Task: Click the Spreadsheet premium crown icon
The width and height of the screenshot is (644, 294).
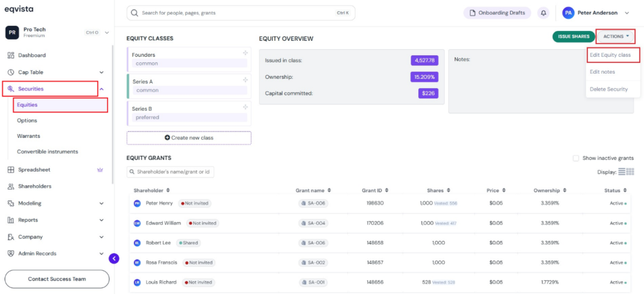Action: click(100, 170)
